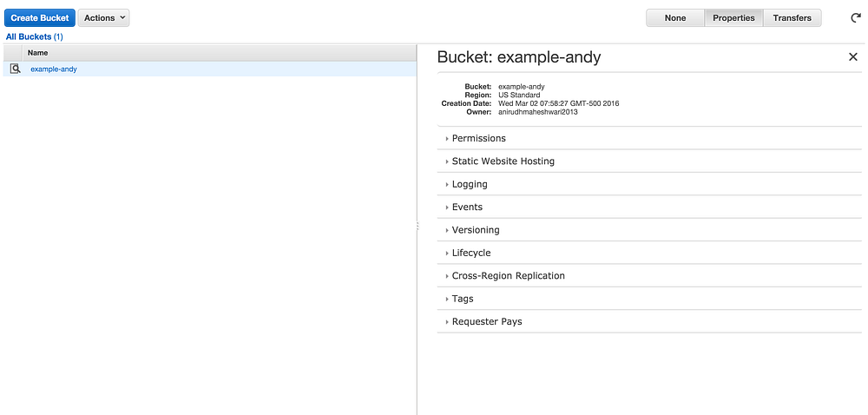Expand the Versioning section
The height and width of the screenshot is (415, 868).
pos(649,229)
